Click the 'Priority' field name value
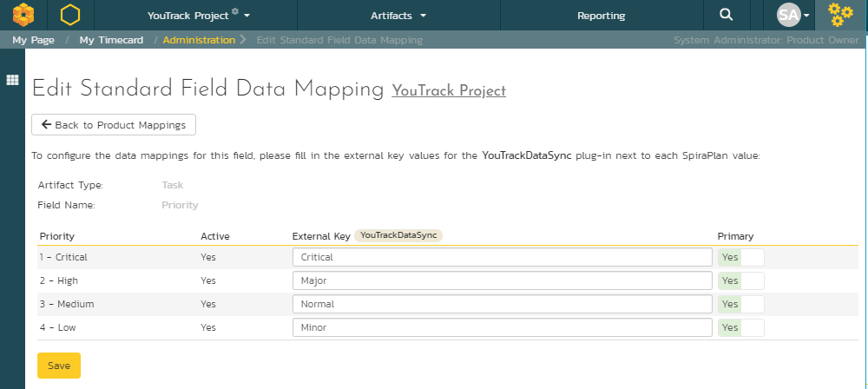 180,205
